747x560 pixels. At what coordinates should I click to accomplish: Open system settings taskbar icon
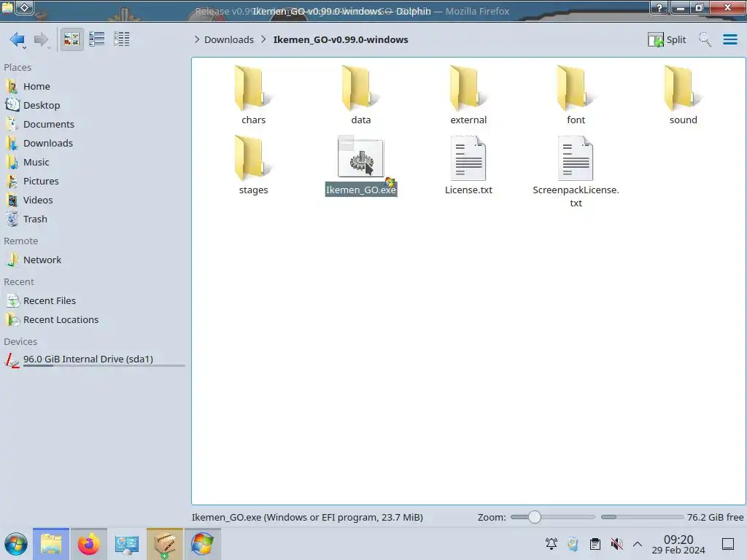coord(126,544)
